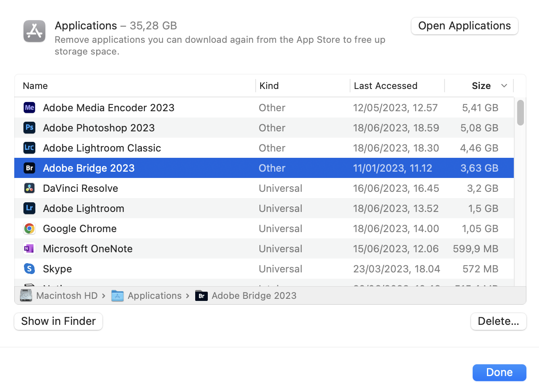
Task: Click the 1,05 GB size value
Action: pos(480,229)
